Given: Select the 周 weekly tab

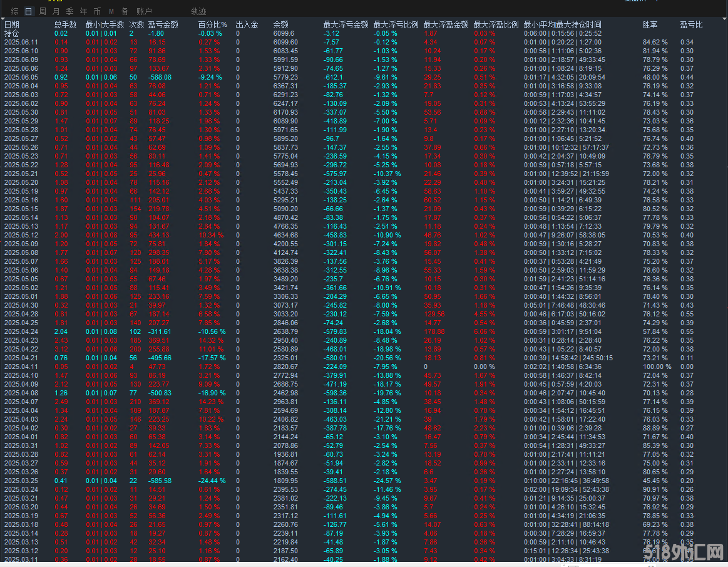Looking at the screenshot, I should click(42, 11).
